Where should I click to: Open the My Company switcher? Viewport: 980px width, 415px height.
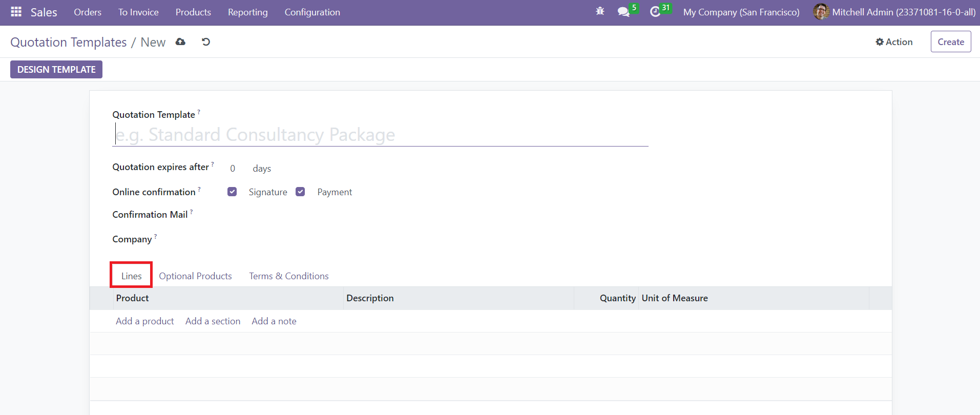741,12
